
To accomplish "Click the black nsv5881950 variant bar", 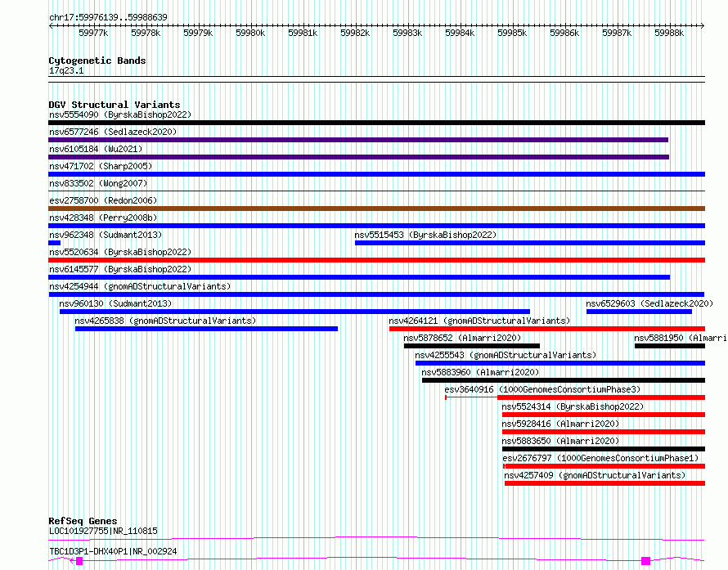I will [x=670, y=346].
